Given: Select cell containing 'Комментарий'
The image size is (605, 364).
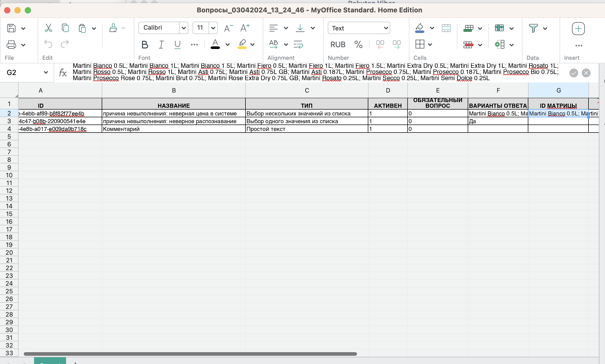Looking at the screenshot, I should tap(174, 129).
